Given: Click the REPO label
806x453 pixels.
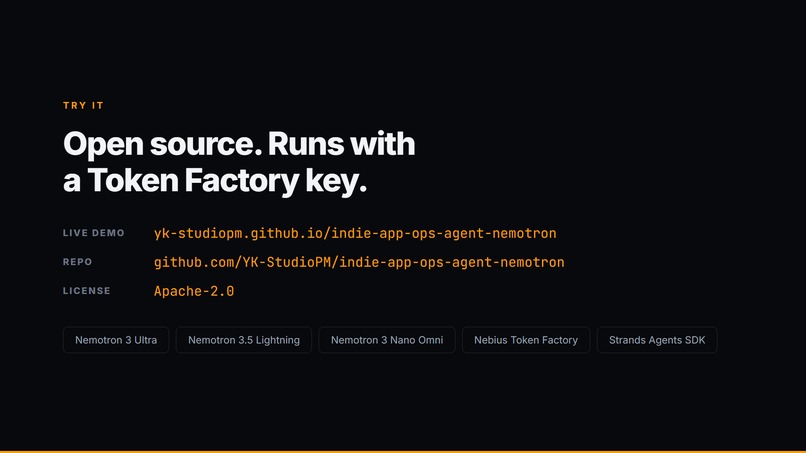Looking at the screenshot, I should [x=78, y=262].
